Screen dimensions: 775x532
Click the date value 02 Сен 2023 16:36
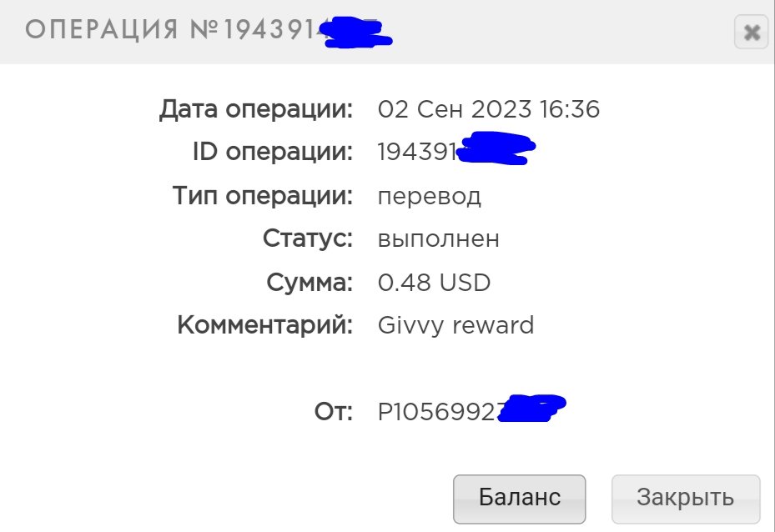pos(488,109)
